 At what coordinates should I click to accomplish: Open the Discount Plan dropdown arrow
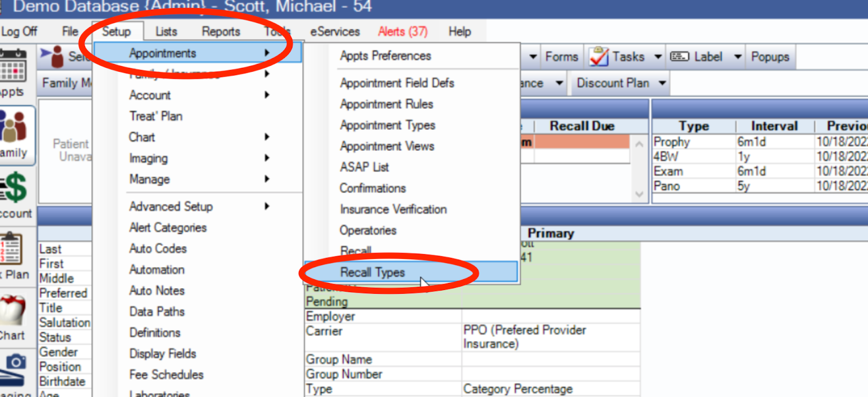click(x=662, y=83)
